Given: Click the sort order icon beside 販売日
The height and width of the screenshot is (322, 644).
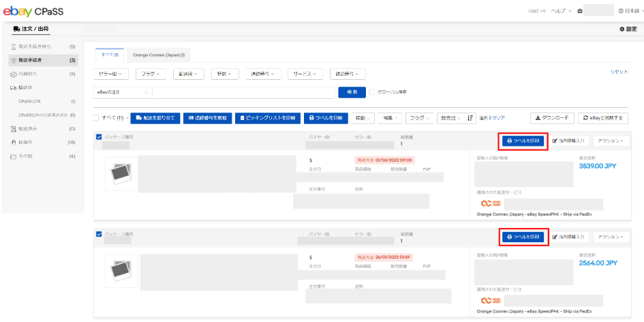Looking at the screenshot, I should point(471,118).
